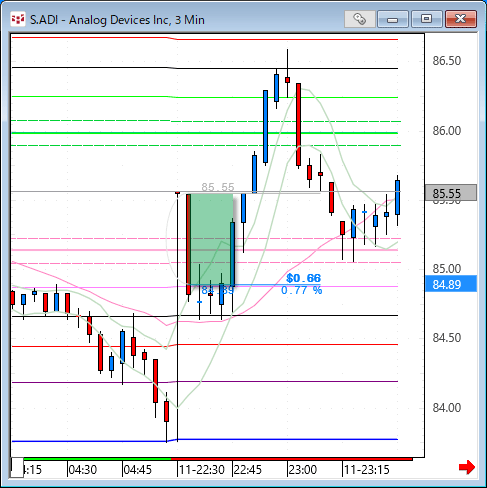The height and width of the screenshot is (488, 487).
Task: Click the 86.50 price scale label
Action: click(x=447, y=61)
